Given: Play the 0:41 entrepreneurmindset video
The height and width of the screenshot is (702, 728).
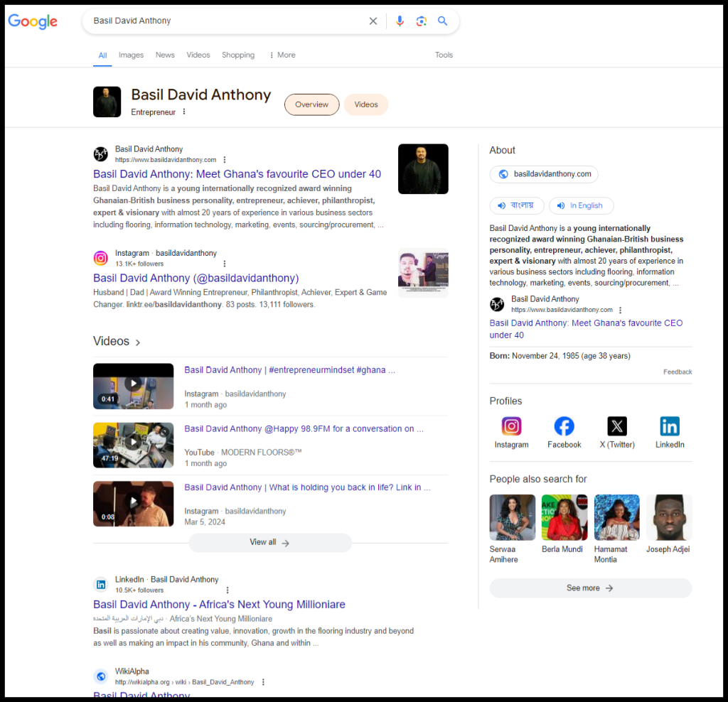Looking at the screenshot, I should click(x=133, y=386).
